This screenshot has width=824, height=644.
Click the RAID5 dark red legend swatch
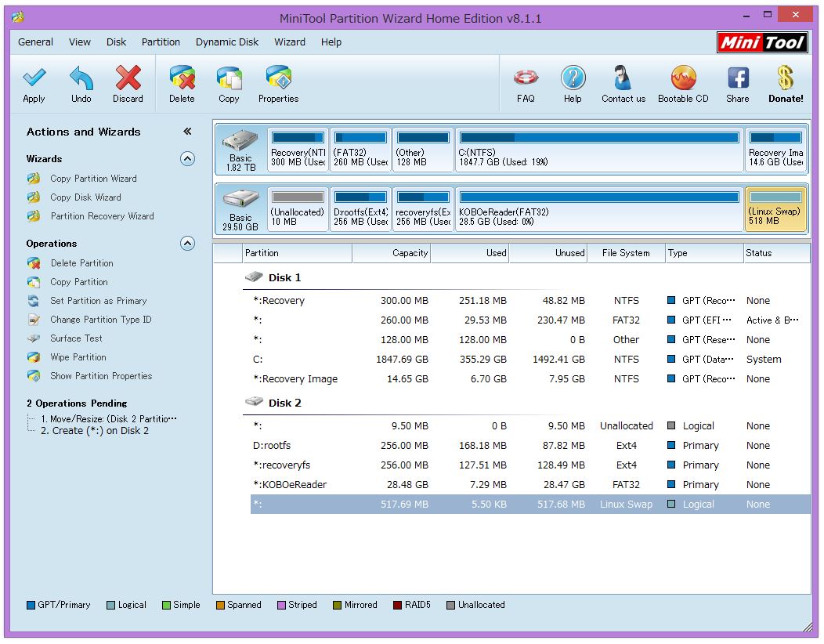397,605
